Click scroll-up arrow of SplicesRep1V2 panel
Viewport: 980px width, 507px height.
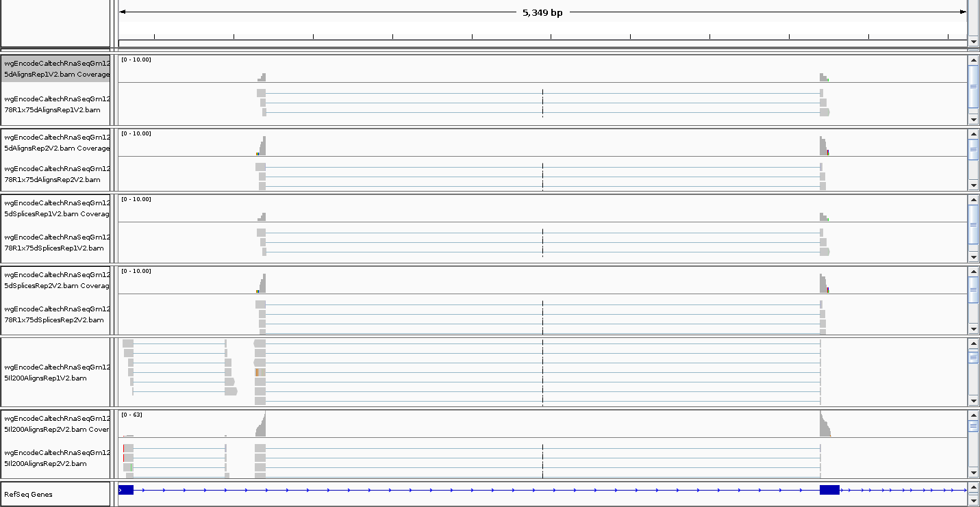973,200
